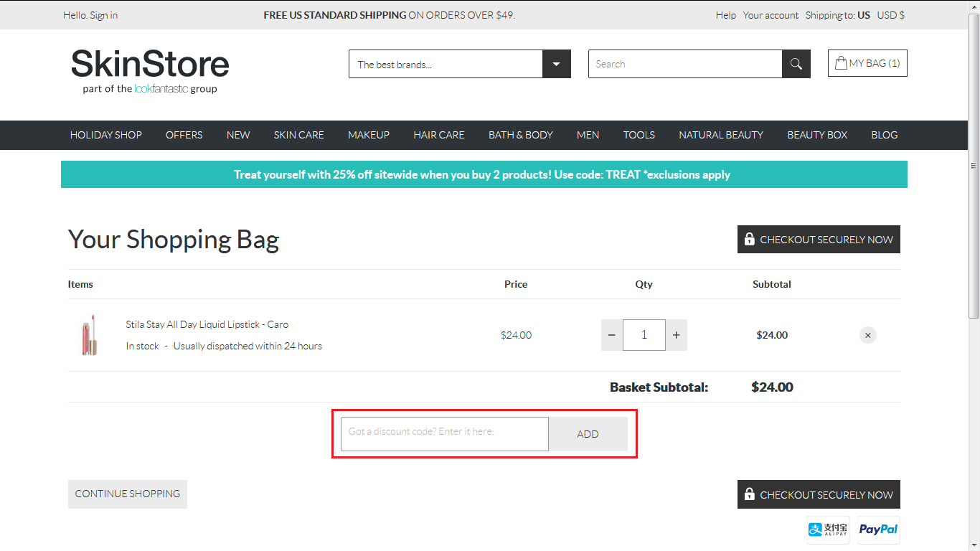Click the Stila lipstick product thumbnail

90,335
